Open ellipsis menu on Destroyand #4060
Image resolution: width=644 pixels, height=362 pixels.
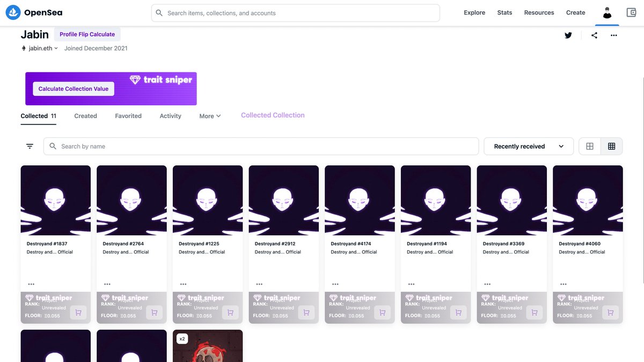pos(563,284)
